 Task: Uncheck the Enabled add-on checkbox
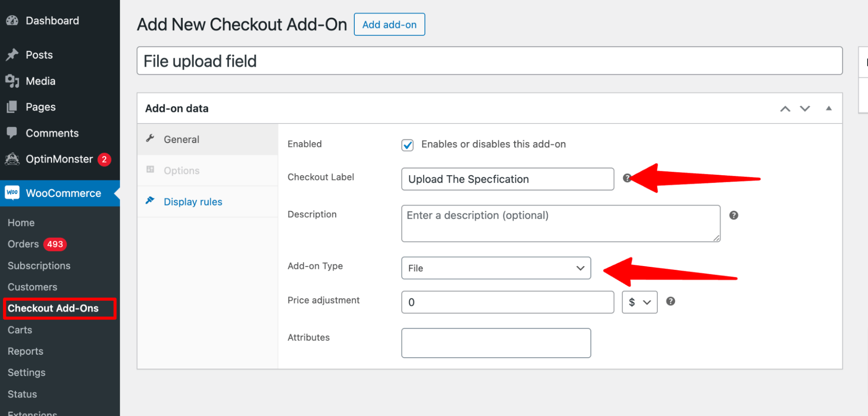tap(407, 145)
